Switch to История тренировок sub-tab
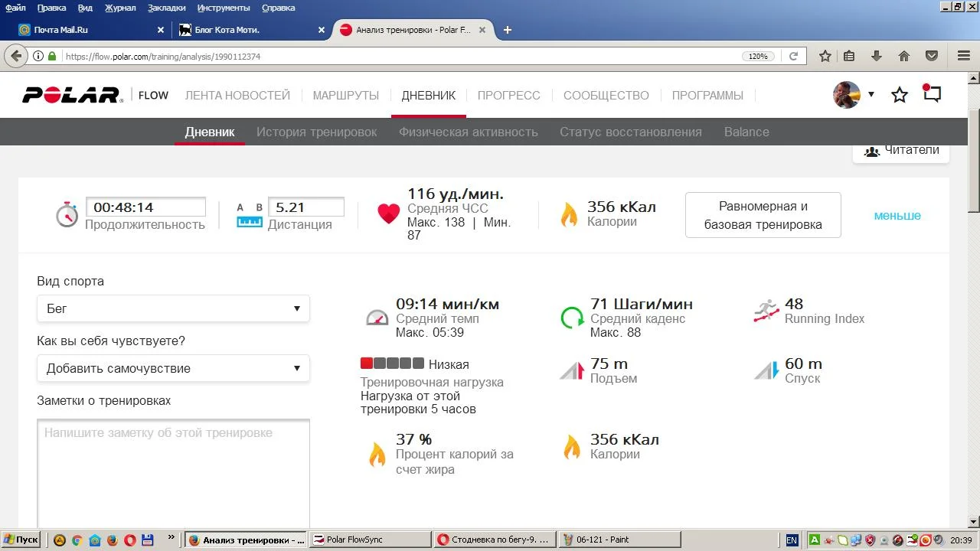Image resolution: width=980 pixels, height=551 pixels. pyautogui.click(x=316, y=132)
